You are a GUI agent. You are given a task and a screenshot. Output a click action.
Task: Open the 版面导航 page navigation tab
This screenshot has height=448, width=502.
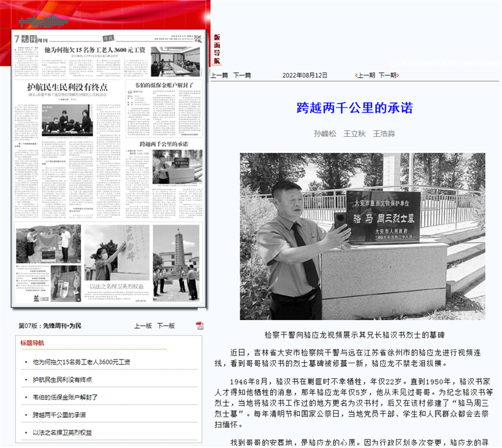click(x=216, y=48)
